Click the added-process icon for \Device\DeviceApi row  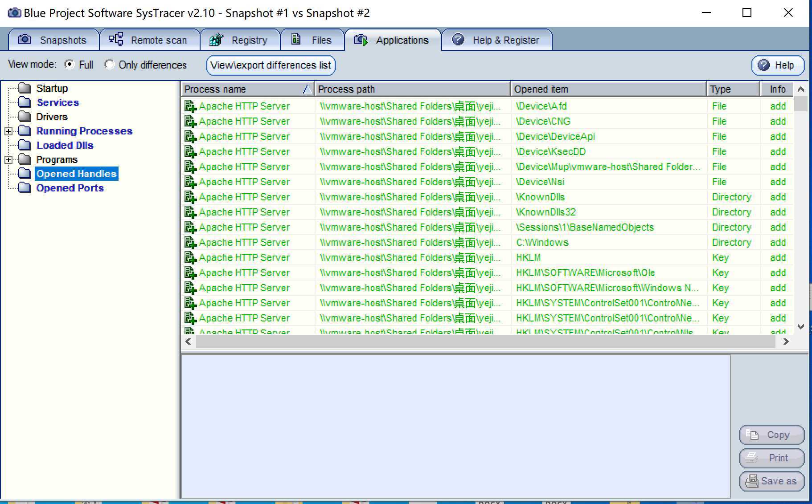click(190, 137)
